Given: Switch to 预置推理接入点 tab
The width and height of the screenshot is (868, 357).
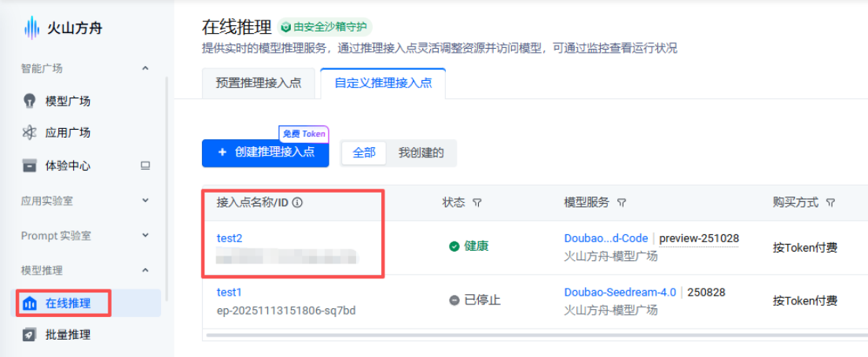Looking at the screenshot, I should click(258, 83).
